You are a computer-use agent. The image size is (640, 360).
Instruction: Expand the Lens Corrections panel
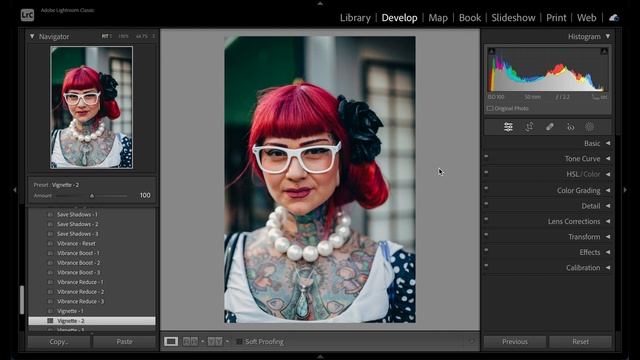tap(608, 221)
